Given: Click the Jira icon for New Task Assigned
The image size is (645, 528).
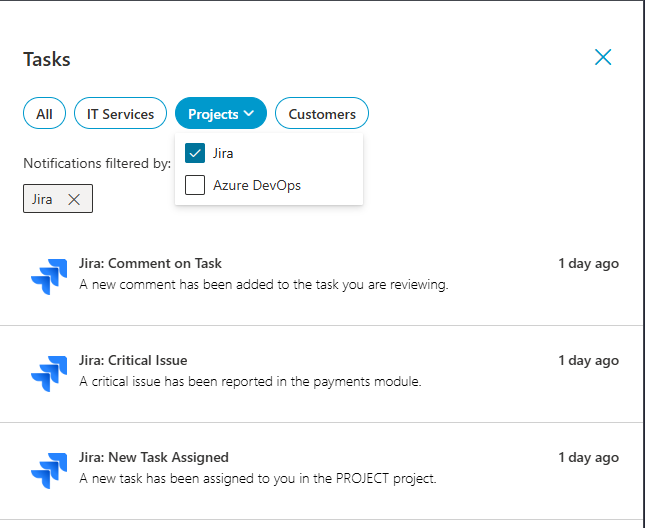Looking at the screenshot, I should point(49,470).
